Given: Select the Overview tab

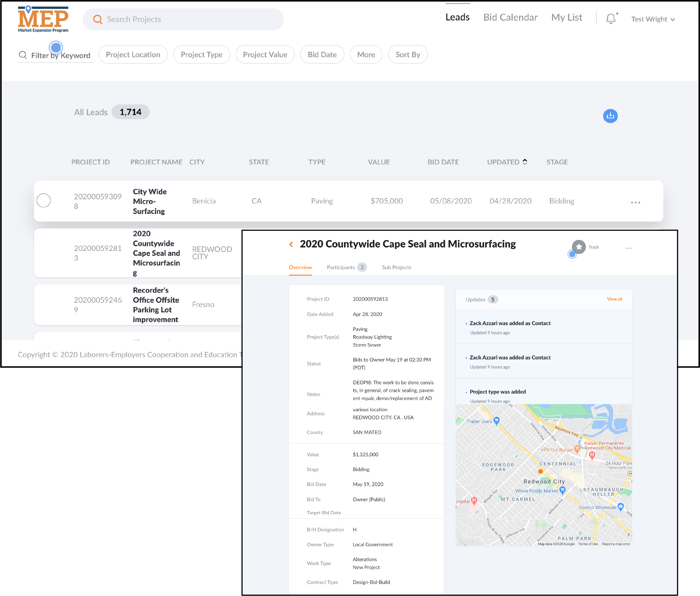Looking at the screenshot, I should click(x=300, y=267).
